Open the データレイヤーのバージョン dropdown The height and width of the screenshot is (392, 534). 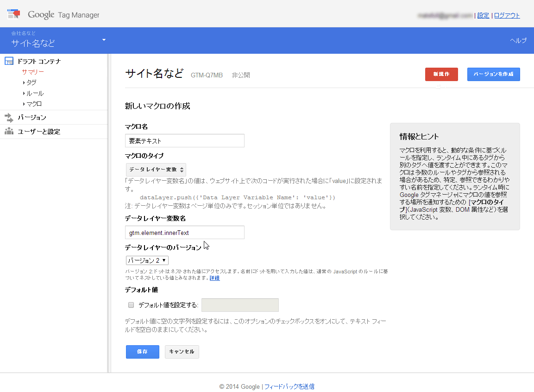pos(147,260)
